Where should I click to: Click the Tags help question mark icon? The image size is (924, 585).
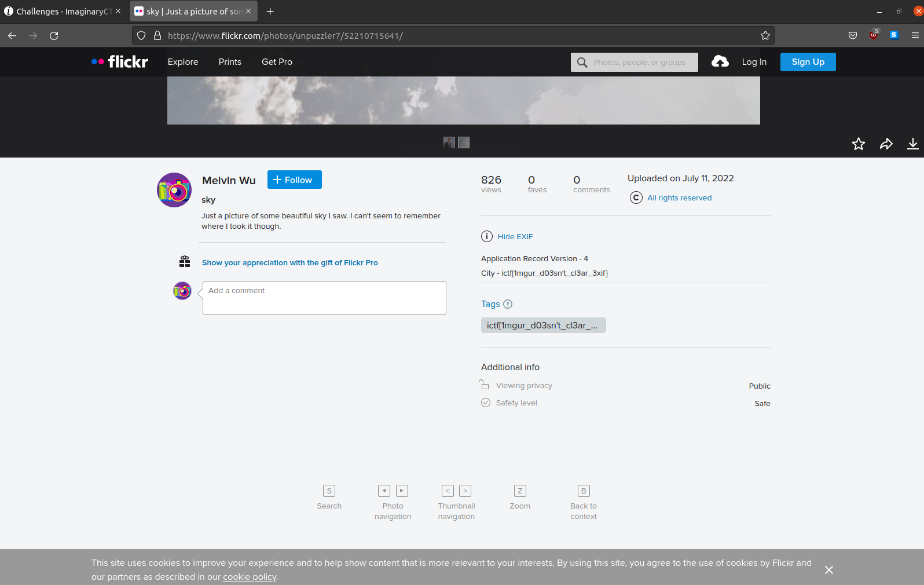508,304
